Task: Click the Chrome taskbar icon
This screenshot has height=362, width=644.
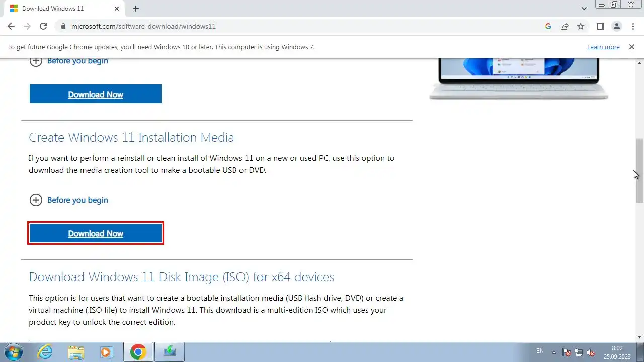Action: click(x=138, y=352)
